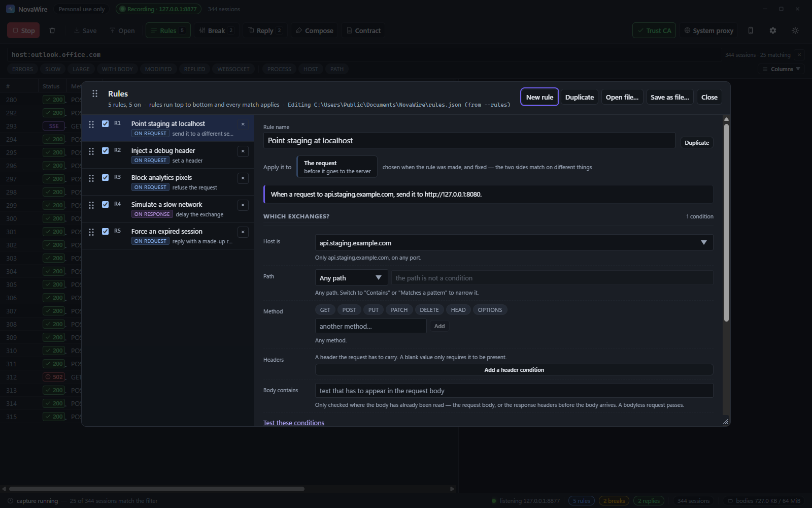
Task: Open the Test these conditions link
Action: [x=294, y=423]
